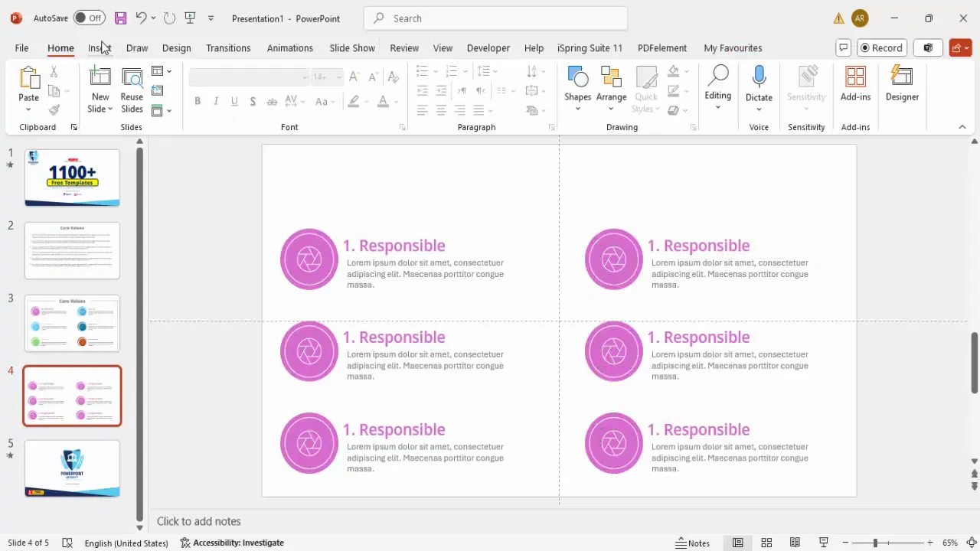The image size is (980, 551).
Task: Select slide 1 thumbnail
Action: click(x=72, y=178)
